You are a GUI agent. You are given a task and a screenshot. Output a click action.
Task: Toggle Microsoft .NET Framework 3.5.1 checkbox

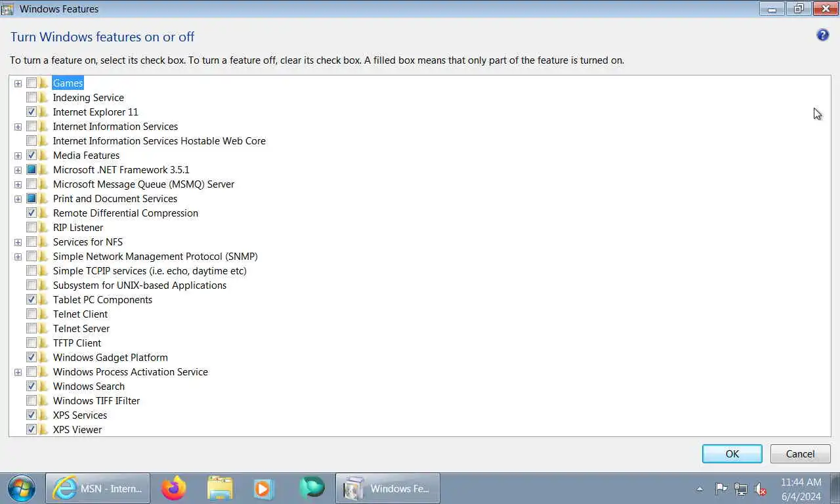click(x=31, y=170)
